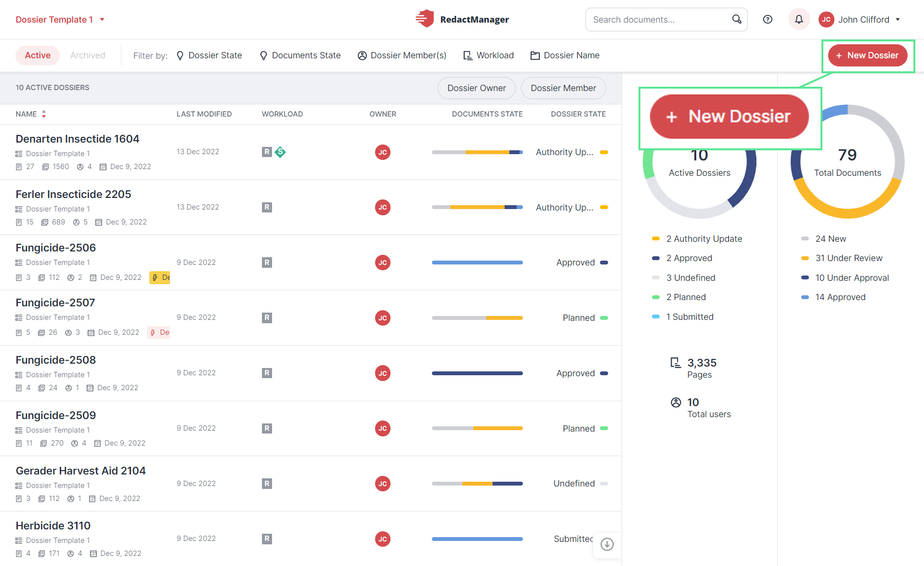This screenshot has width=924, height=566.
Task: Click the owner JC avatar for Gerader Harvest Aid 2104
Action: (383, 484)
